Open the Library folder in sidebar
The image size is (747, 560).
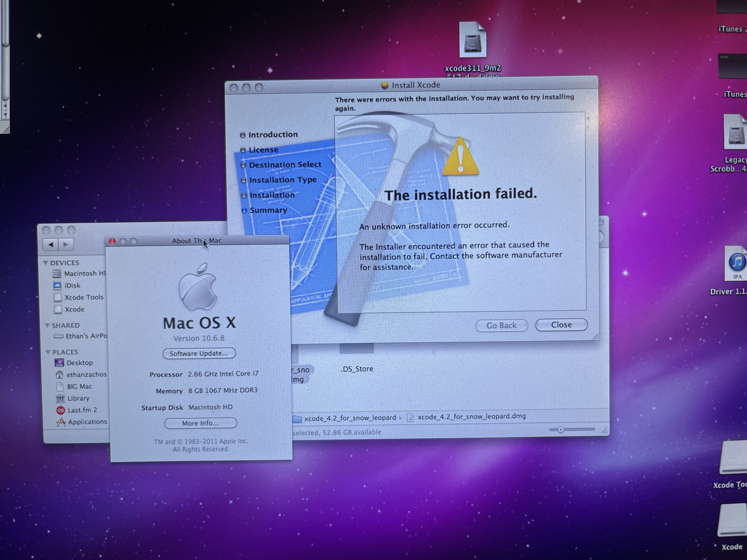tap(78, 398)
